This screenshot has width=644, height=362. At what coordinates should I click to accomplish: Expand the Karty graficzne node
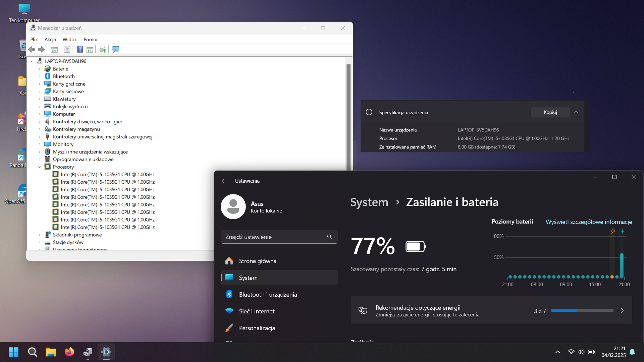coord(40,84)
